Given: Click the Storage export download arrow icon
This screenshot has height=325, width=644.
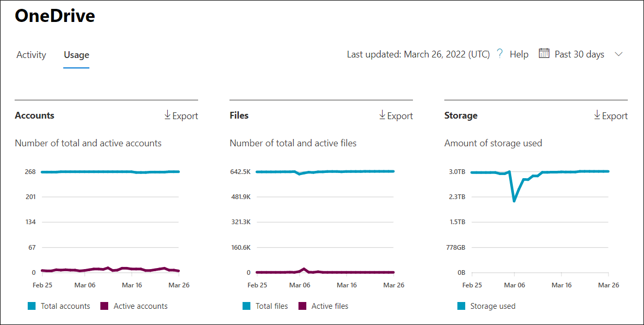Looking at the screenshot, I should coord(597,115).
